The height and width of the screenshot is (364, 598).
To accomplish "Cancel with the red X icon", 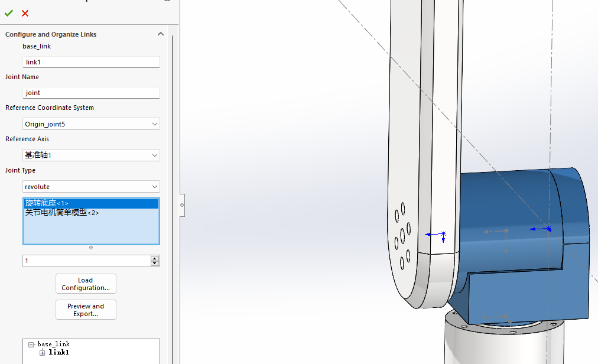I will (x=25, y=14).
